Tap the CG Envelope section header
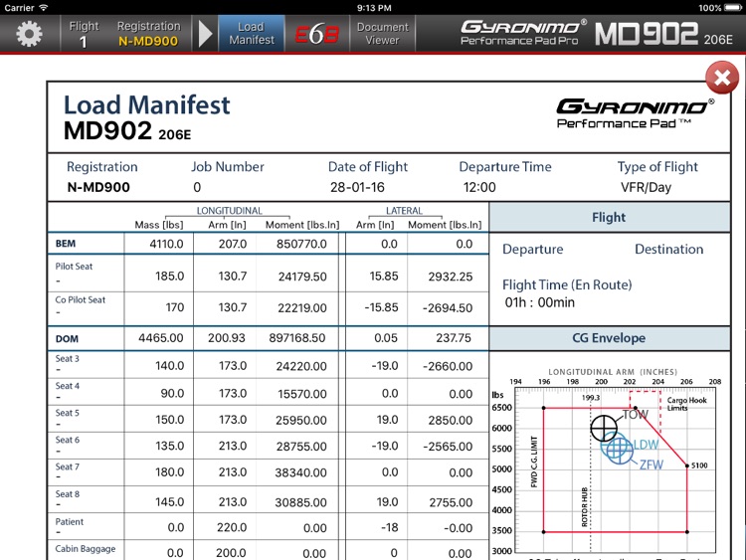Image resolution: width=746 pixels, height=560 pixels. pyautogui.click(x=610, y=338)
